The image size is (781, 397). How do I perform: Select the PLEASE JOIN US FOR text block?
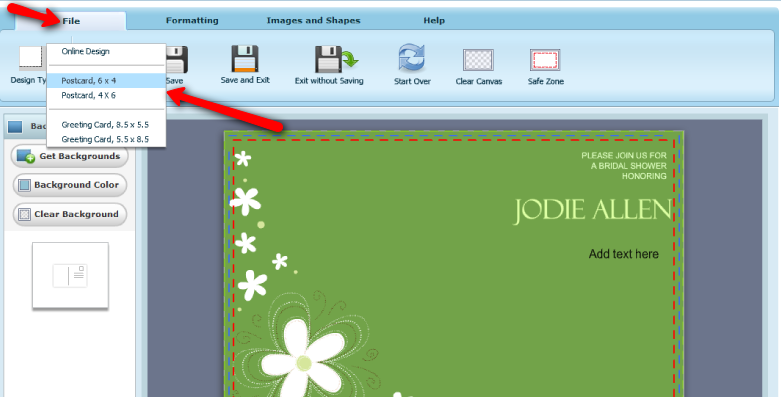pyautogui.click(x=624, y=166)
